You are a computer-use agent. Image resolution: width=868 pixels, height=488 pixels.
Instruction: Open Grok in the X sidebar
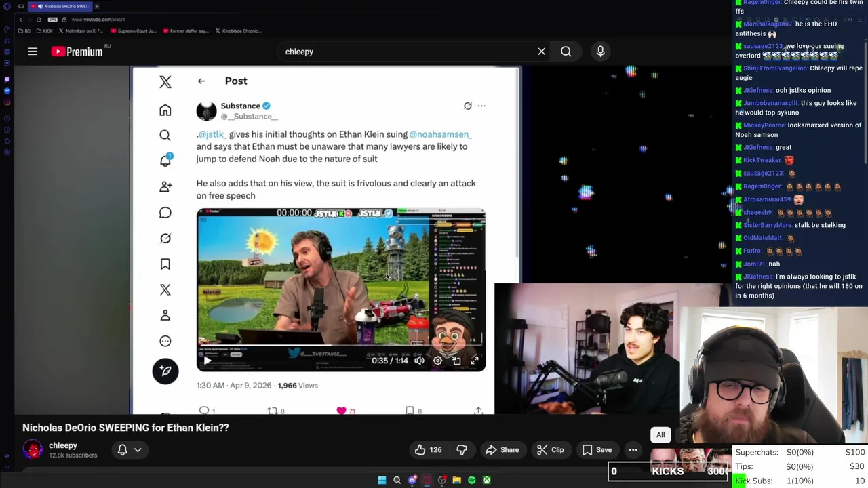point(165,239)
